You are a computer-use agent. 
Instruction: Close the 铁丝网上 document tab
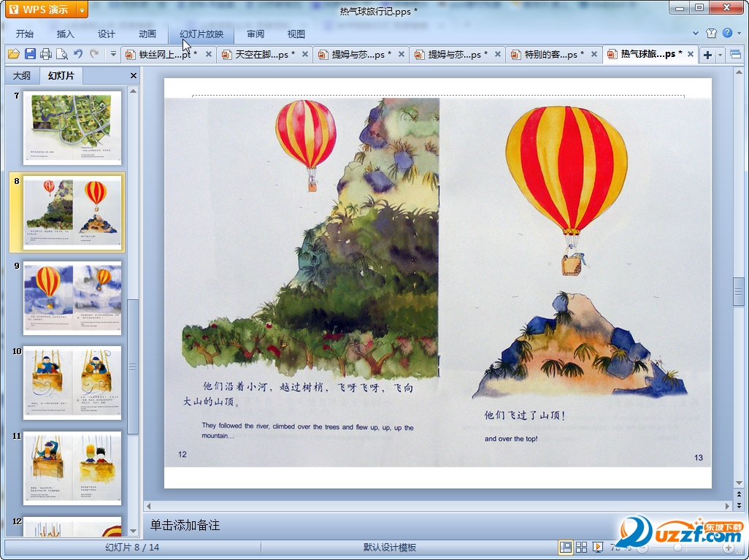pyautogui.click(x=209, y=55)
